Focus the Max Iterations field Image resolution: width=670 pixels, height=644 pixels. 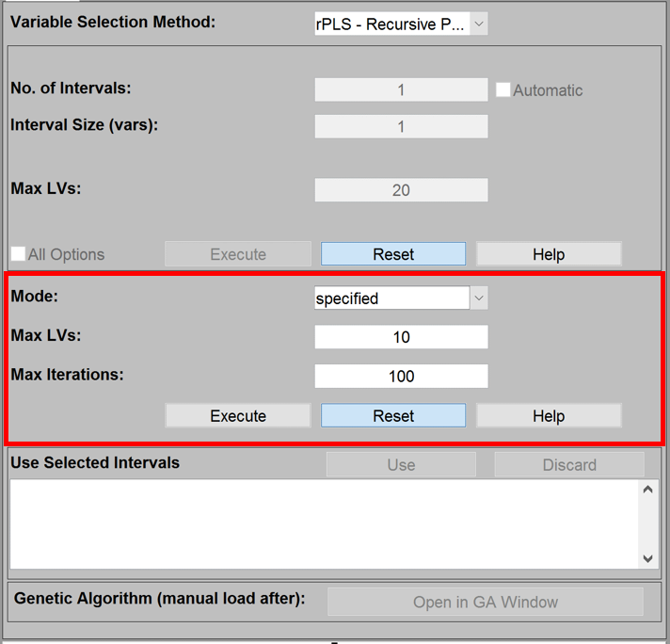401,377
